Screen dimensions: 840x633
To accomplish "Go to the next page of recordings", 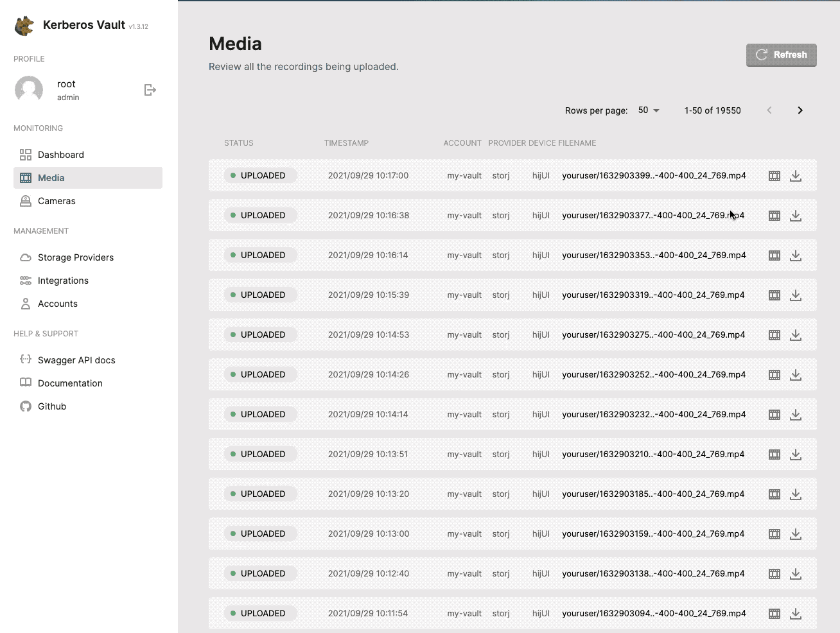I will tap(800, 110).
